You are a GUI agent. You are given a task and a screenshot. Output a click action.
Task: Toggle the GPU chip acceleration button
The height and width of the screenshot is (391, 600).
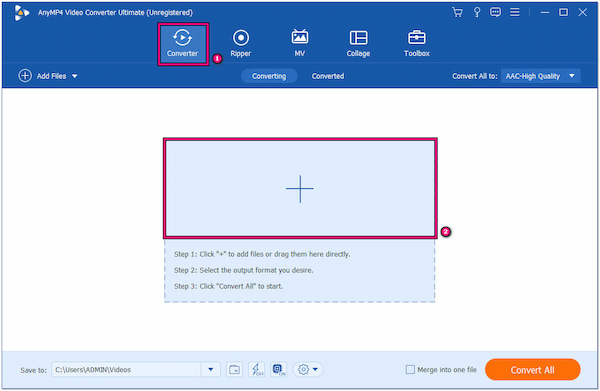279,370
